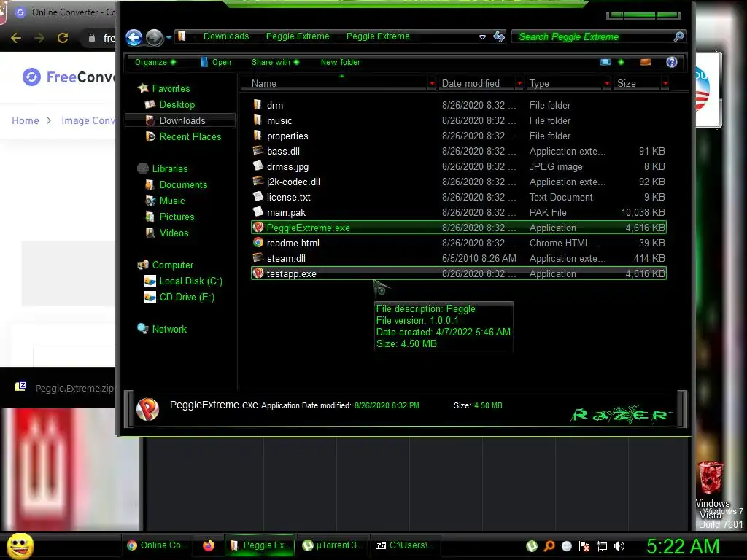Select drmss.jpg image file icon

(x=258, y=166)
